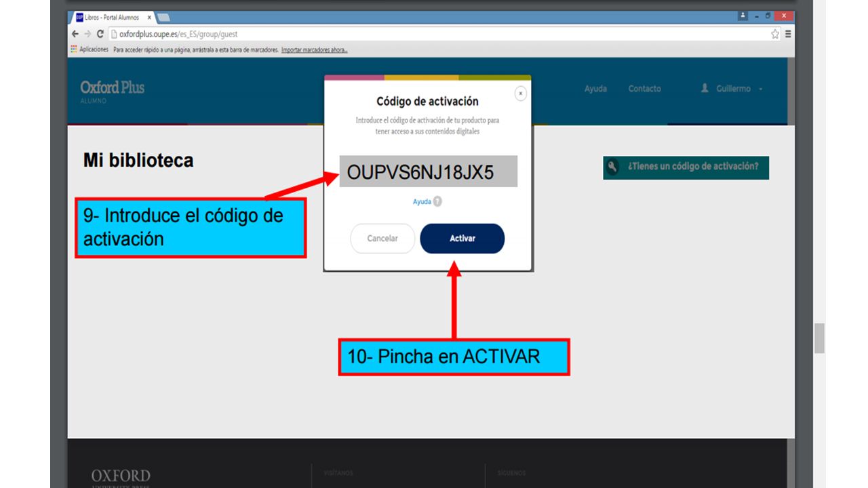Click Importar marcadores ahora link
This screenshot has width=868, height=488.
click(x=315, y=49)
